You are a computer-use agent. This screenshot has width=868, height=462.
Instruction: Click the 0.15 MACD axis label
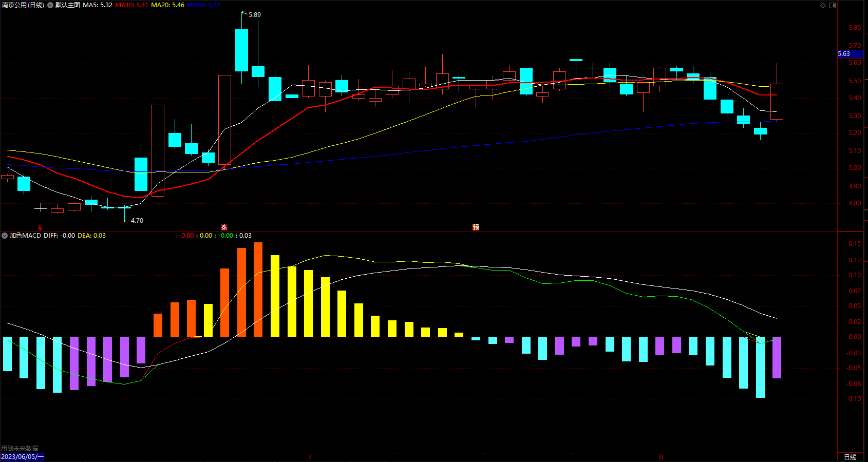coord(855,244)
